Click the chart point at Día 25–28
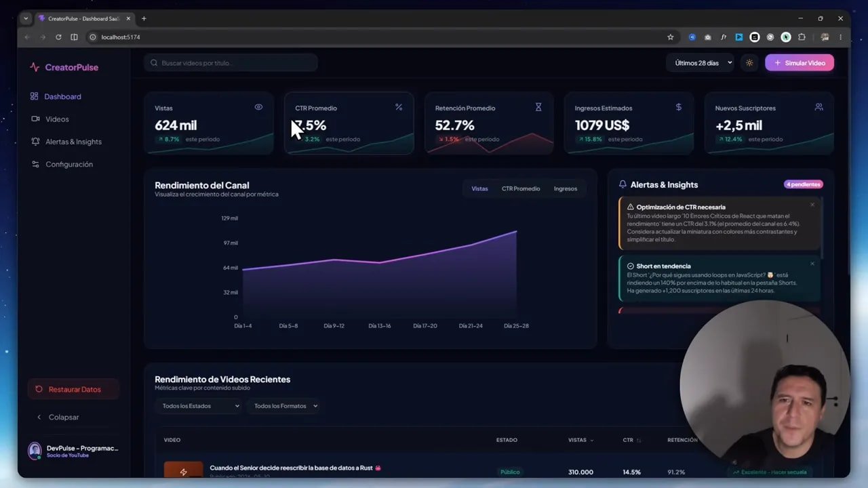 (x=516, y=231)
